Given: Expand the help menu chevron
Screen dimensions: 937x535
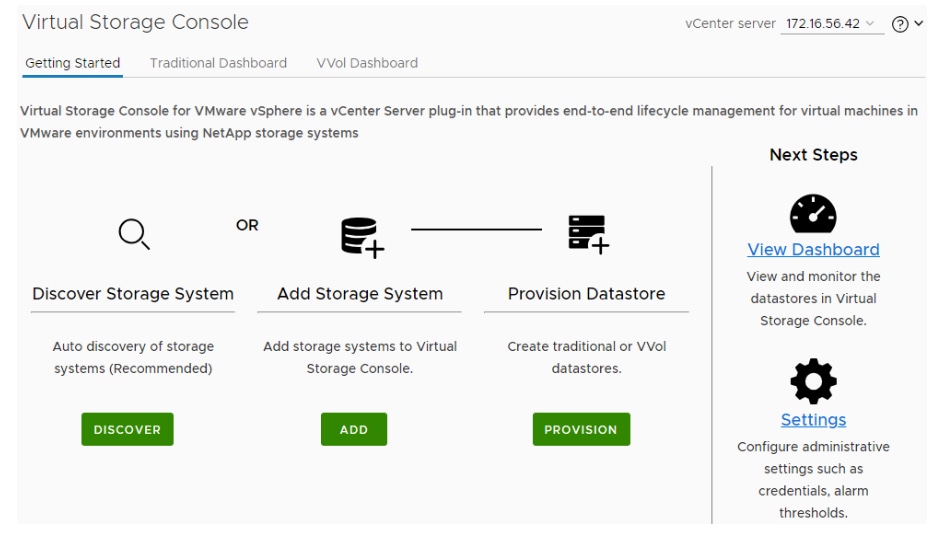Looking at the screenshot, I should click(916, 24).
